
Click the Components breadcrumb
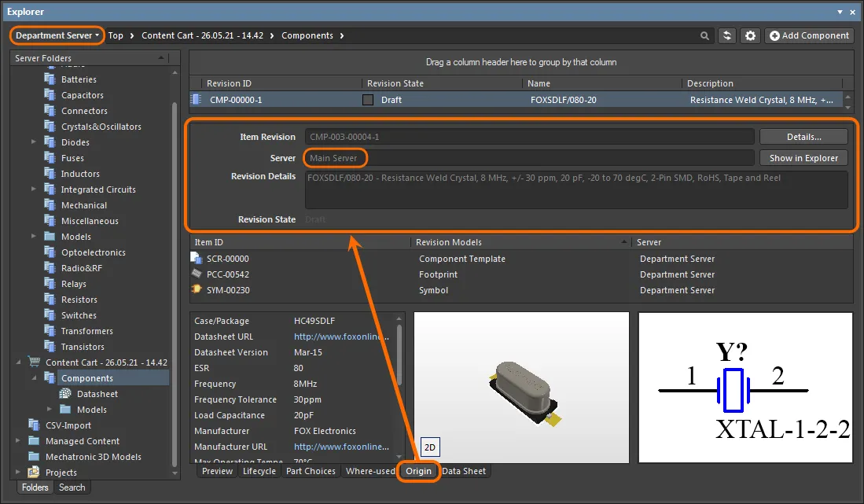[307, 36]
